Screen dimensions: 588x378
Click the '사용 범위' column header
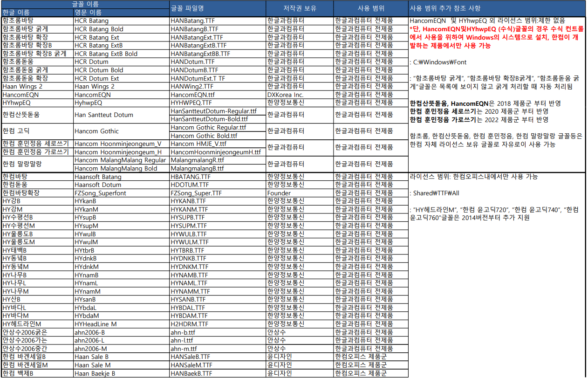(371, 8)
